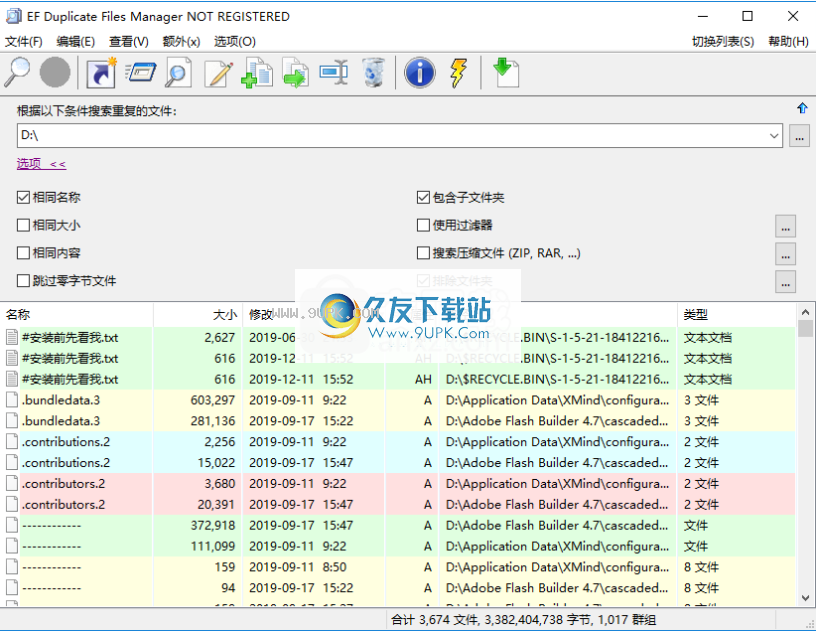
Task: Enable the 相同大小 checkbox
Action: (23, 225)
